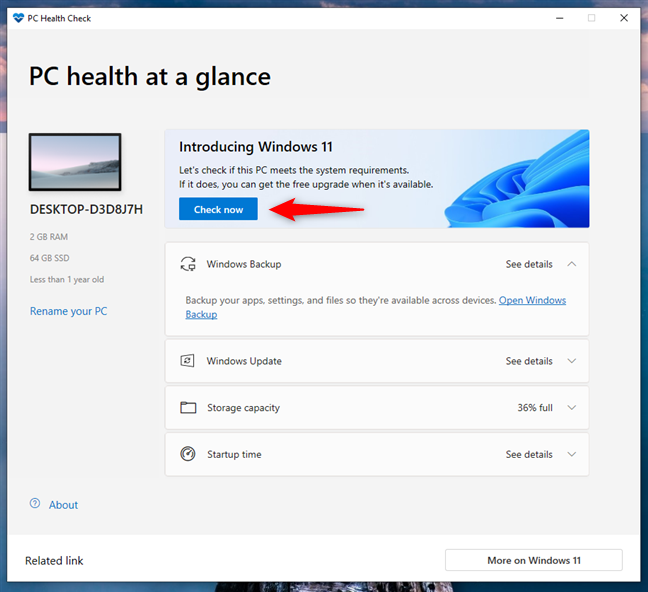Click the Introducing Windows 11 heading

click(x=256, y=147)
